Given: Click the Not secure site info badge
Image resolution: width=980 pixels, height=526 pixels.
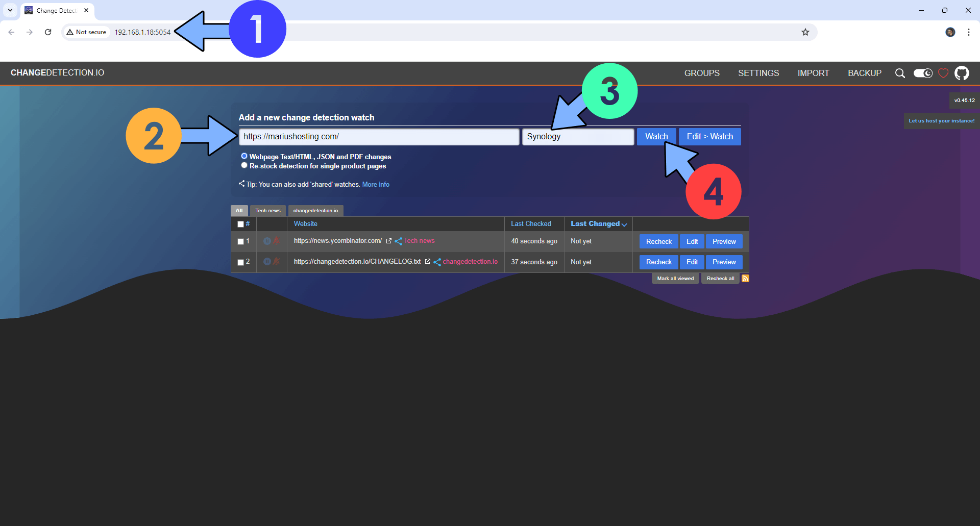Looking at the screenshot, I should (86, 32).
